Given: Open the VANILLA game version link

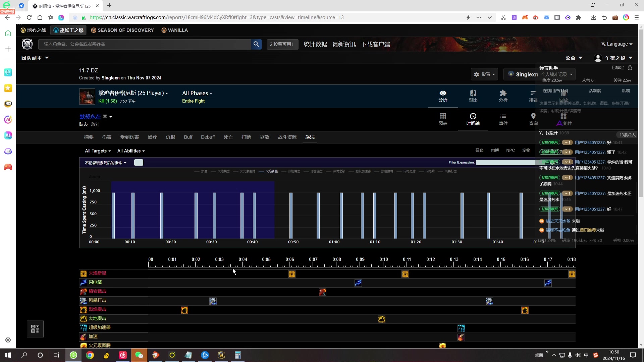Looking at the screenshot, I should (x=174, y=30).
